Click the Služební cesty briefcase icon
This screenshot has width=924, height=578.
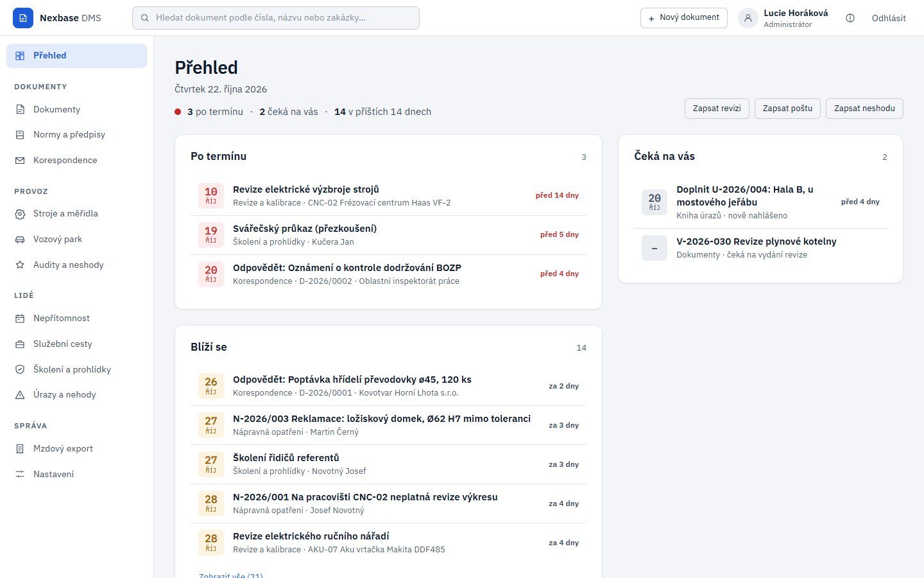[20, 344]
